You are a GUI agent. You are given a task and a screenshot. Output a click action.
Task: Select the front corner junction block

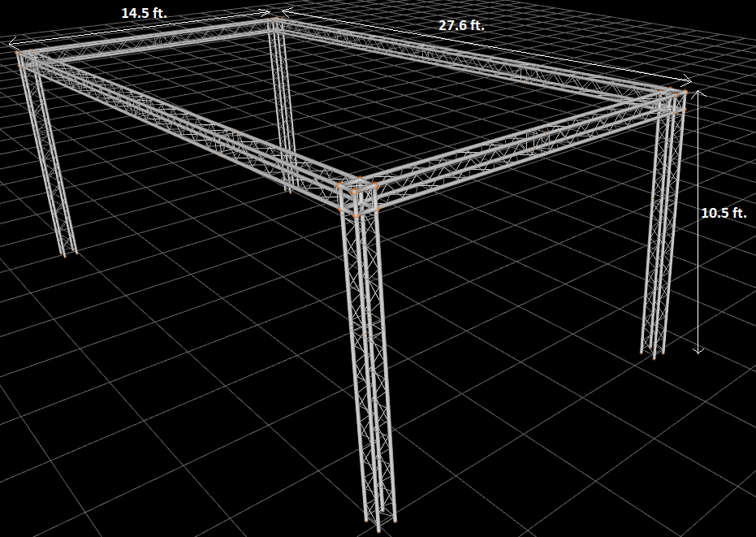tap(358, 196)
